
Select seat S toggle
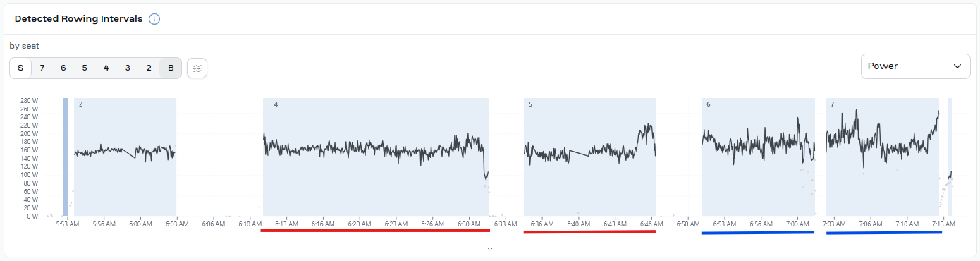(x=20, y=68)
